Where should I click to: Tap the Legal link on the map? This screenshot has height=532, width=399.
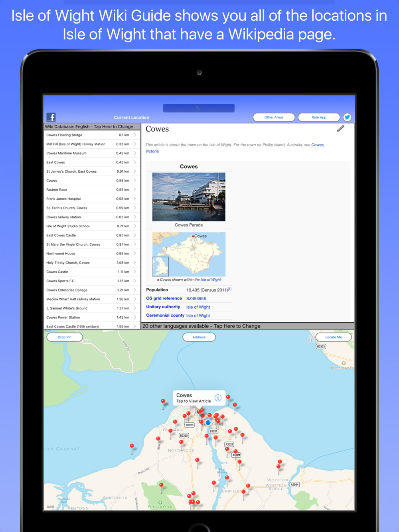coord(50,506)
